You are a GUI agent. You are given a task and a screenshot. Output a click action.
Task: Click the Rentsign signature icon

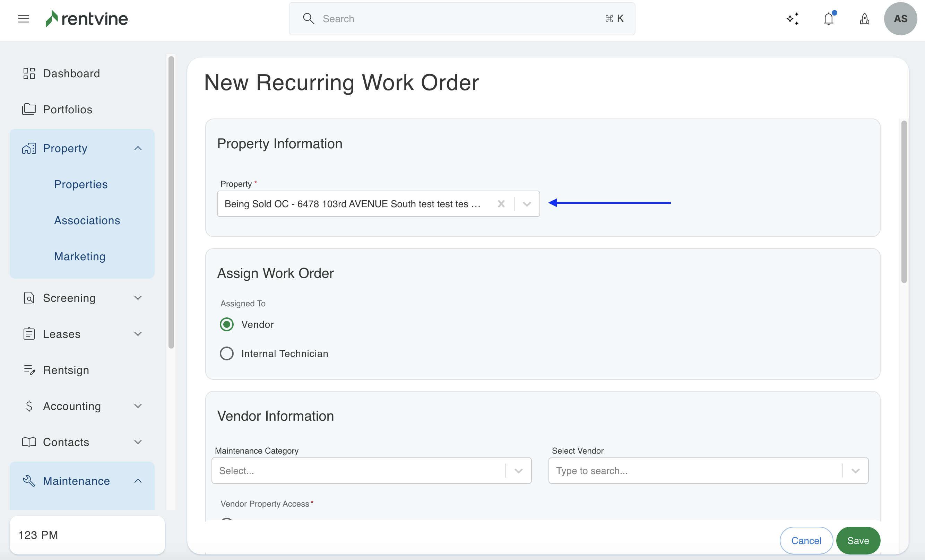click(x=29, y=370)
